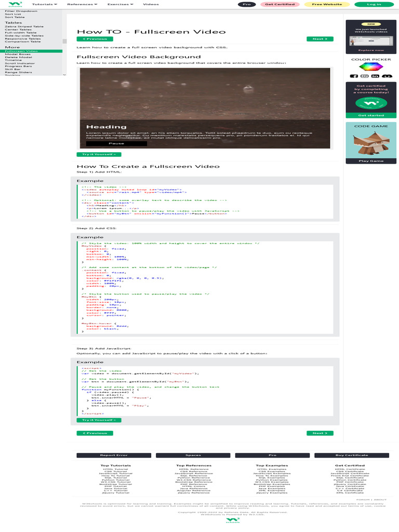The image size is (399, 532).
Task: Open Sort Table in the sidebar
Action: click(15, 17)
